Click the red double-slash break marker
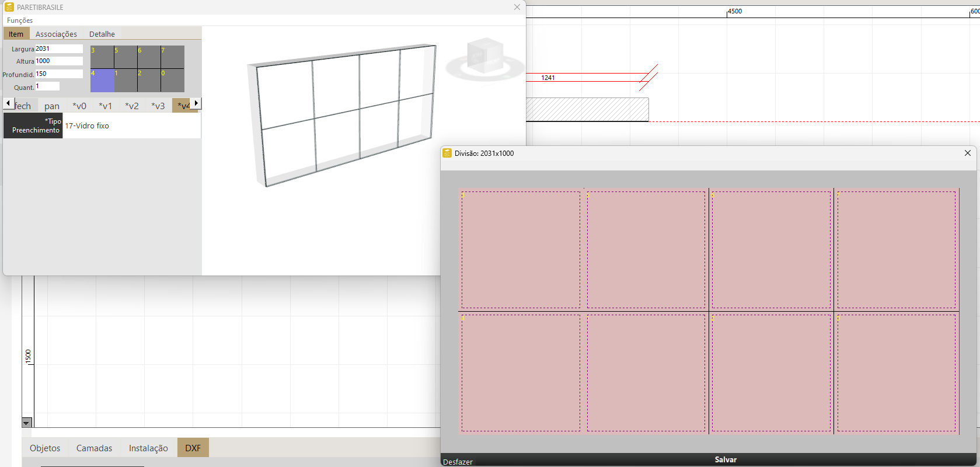Viewport: 980px width, 467px height. [648, 77]
